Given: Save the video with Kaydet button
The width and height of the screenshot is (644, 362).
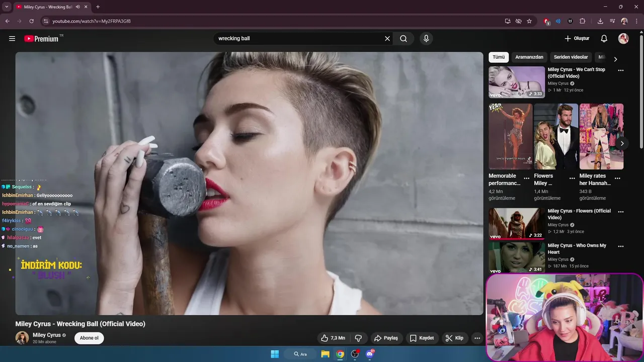Looking at the screenshot, I should tap(422, 338).
